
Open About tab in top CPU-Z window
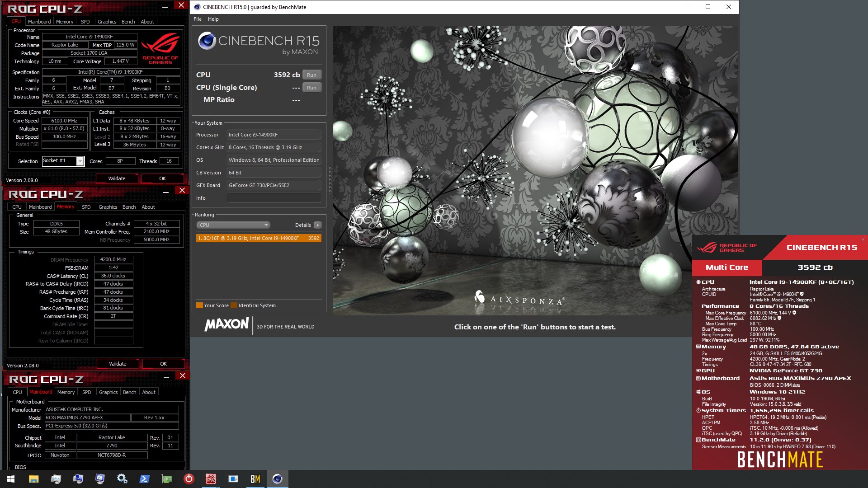point(147,22)
